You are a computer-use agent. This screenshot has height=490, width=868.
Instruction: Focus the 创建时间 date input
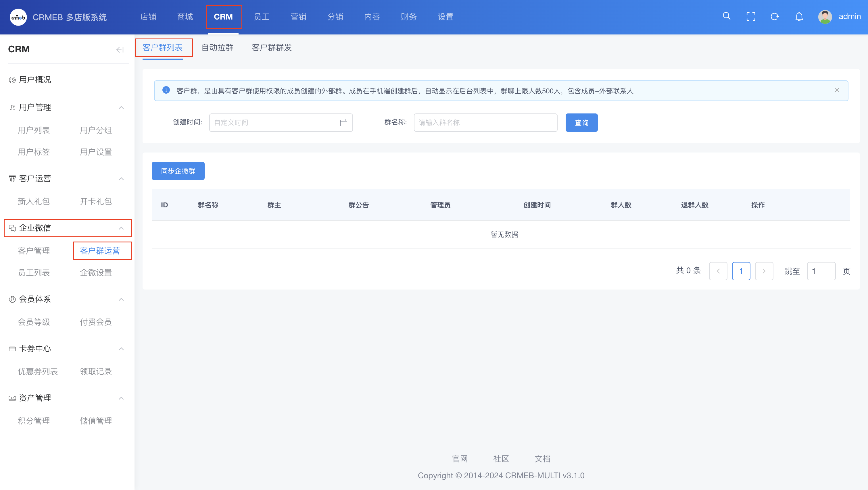coord(281,123)
